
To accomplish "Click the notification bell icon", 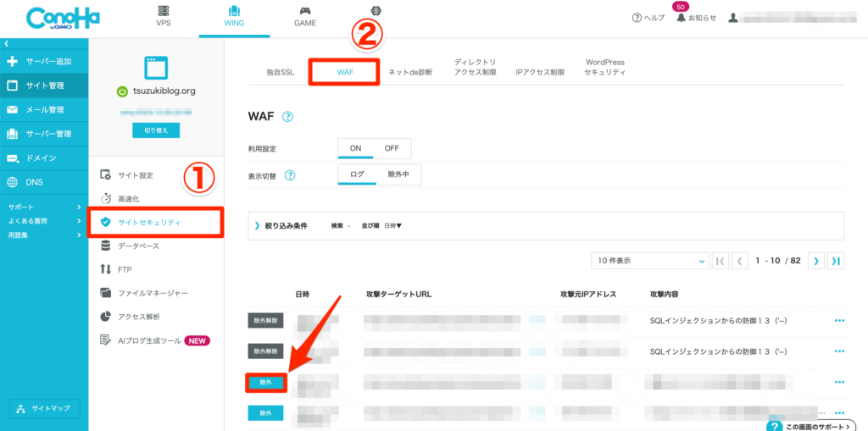I will tap(681, 18).
